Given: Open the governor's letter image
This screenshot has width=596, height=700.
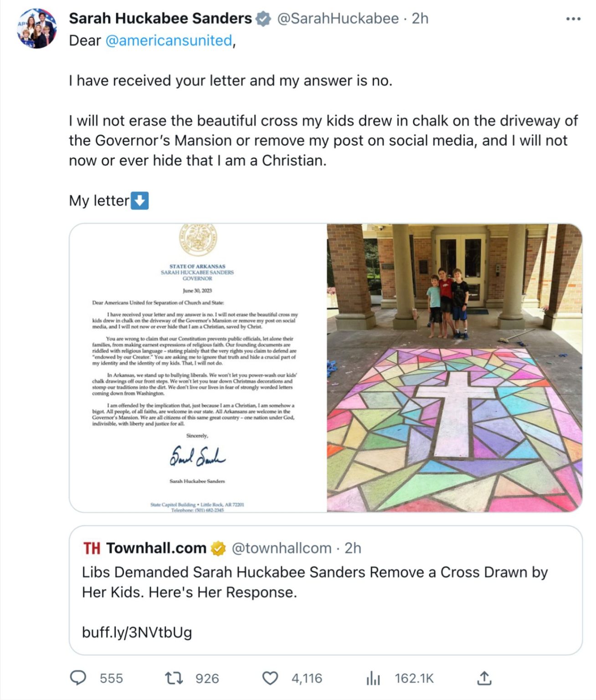Looking at the screenshot, I should click(198, 367).
